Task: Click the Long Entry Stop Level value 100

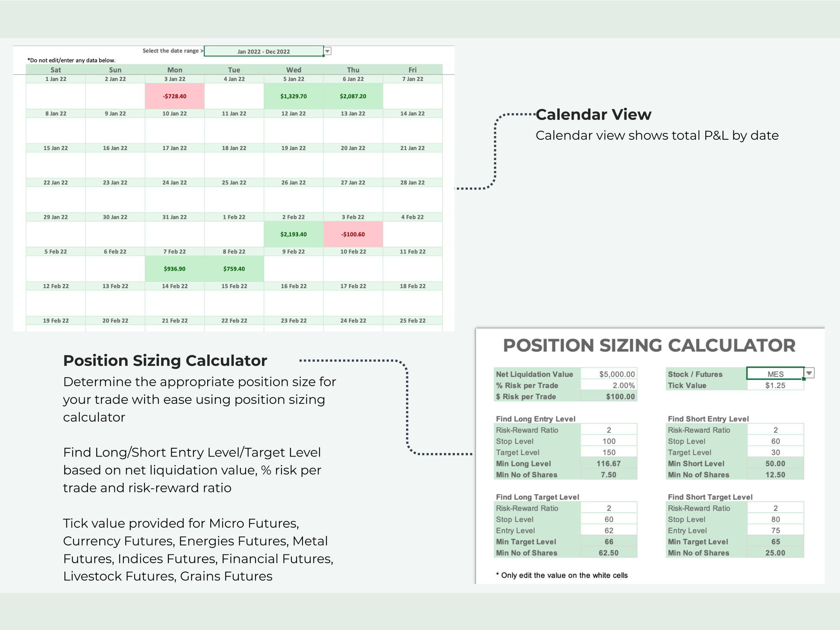Action: pyautogui.click(x=609, y=441)
